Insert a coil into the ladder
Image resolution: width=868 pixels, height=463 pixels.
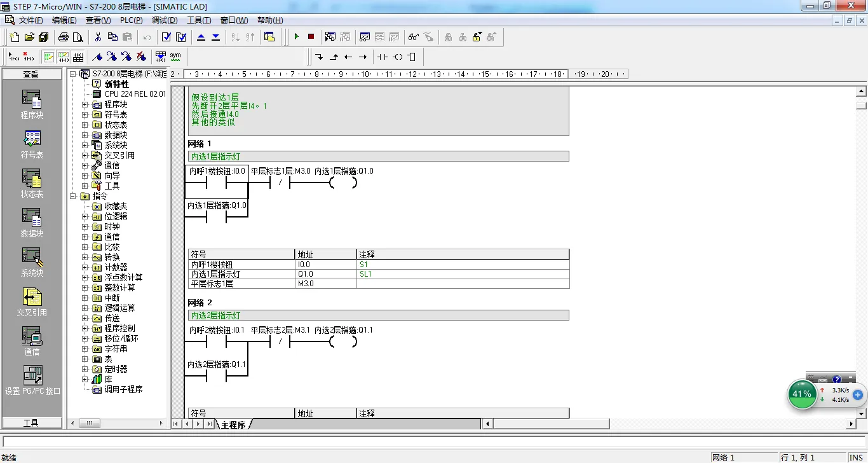[397, 57]
